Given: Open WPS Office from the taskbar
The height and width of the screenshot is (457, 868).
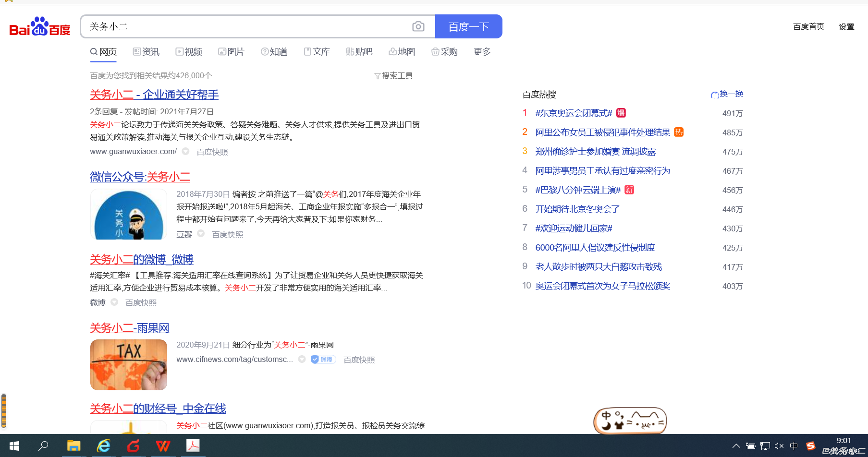Looking at the screenshot, I should point(163,446).
